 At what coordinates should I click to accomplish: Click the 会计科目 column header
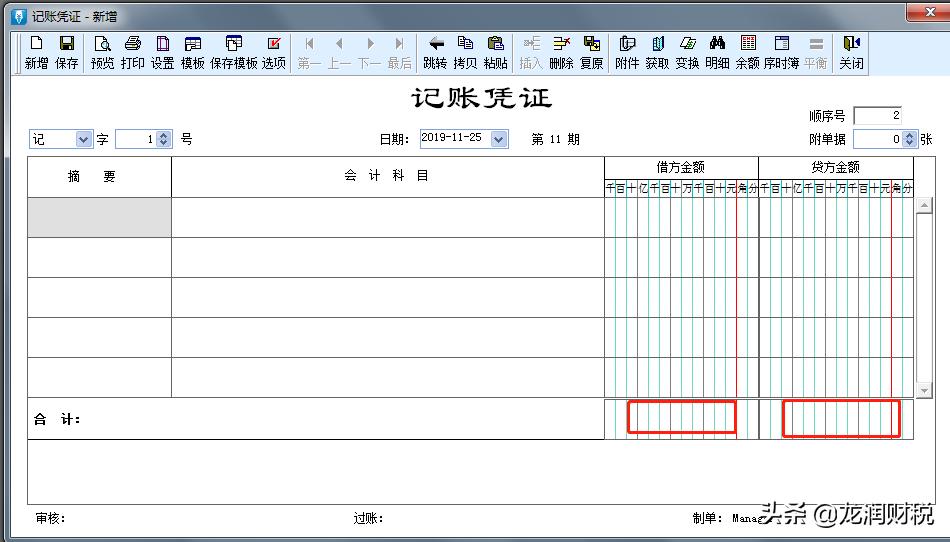click(388, 177)
